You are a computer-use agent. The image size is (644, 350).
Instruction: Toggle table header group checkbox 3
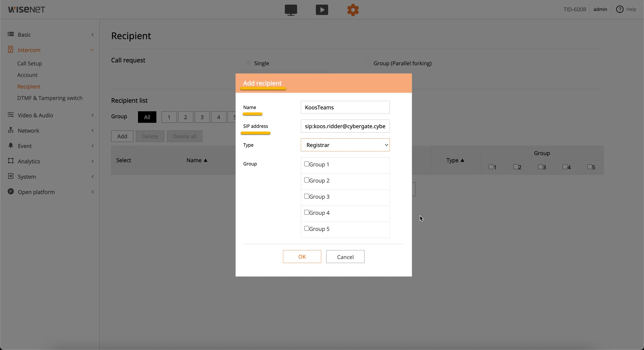click(x=540, y=167)
